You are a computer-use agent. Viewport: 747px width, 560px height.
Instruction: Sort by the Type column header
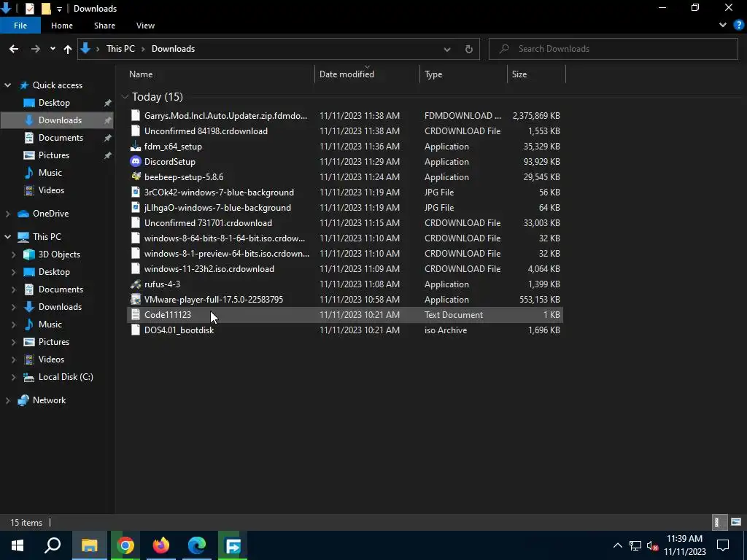[463, 74]
